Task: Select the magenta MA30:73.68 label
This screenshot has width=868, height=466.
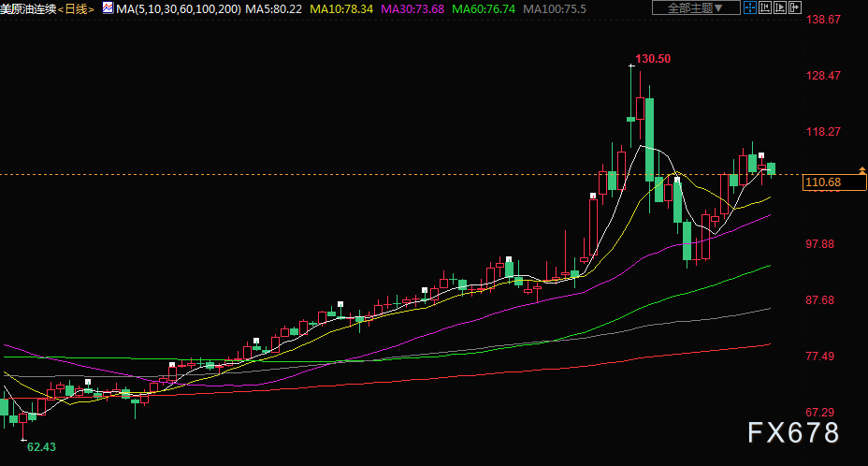Action: [412, 9]
